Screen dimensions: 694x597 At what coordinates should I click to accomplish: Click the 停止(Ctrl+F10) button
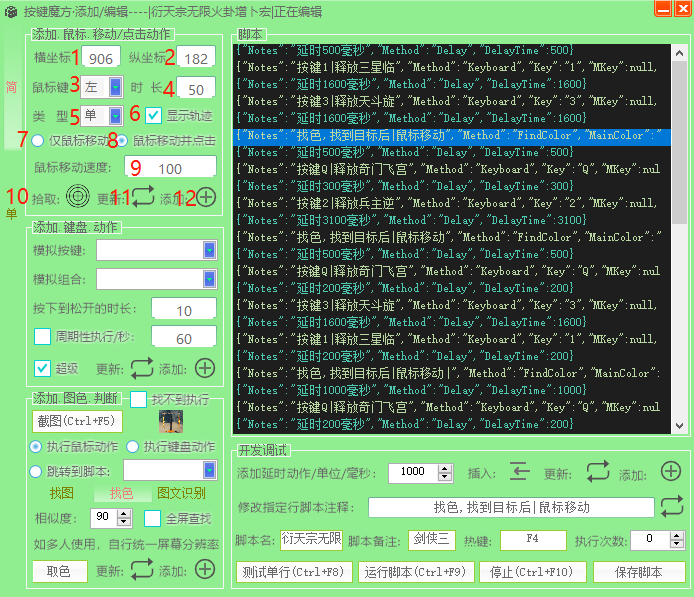click(532, 572)
